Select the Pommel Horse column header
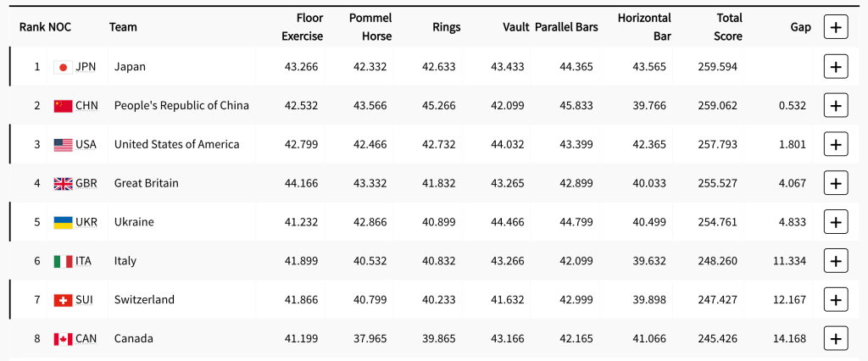 [370, 27]
